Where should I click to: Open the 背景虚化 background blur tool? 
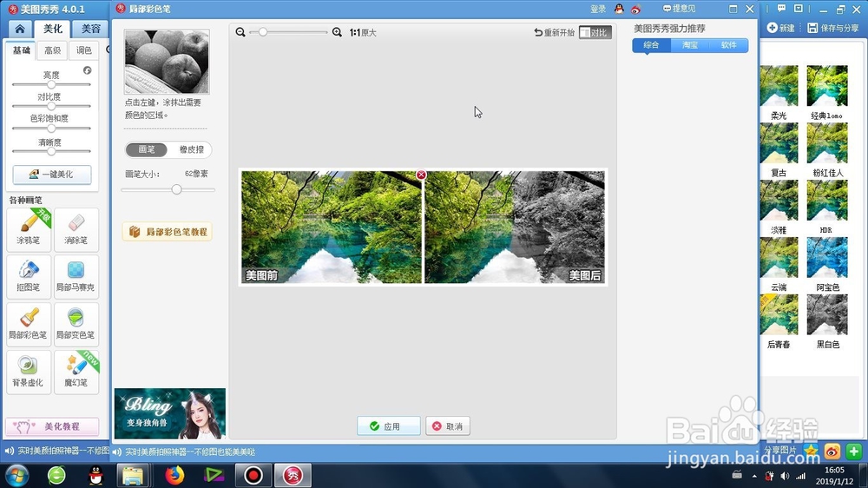click(29, 372)
